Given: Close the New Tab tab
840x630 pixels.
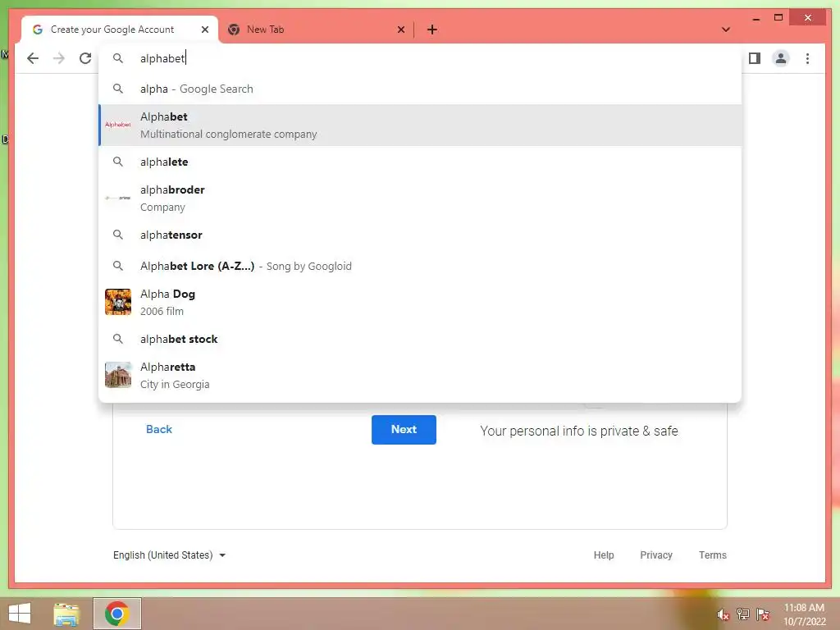Looking at the screenshot, I should pos(400,30).
